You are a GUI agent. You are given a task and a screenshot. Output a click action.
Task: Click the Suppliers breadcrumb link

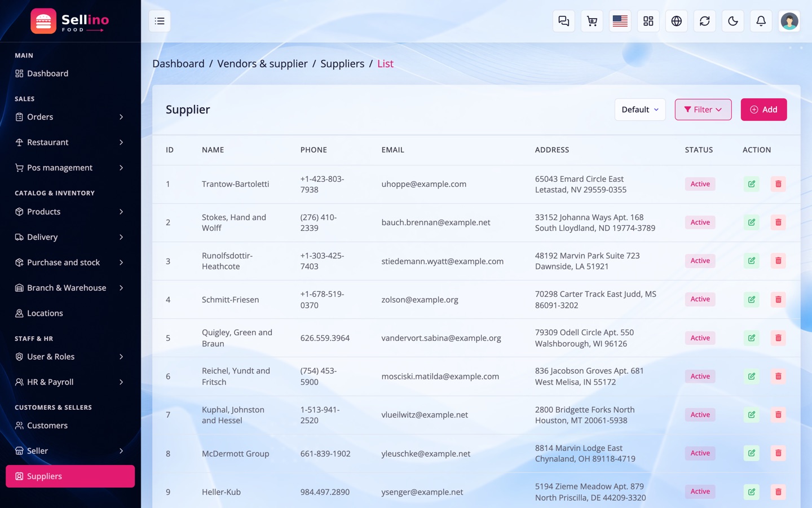click(342, 64)
